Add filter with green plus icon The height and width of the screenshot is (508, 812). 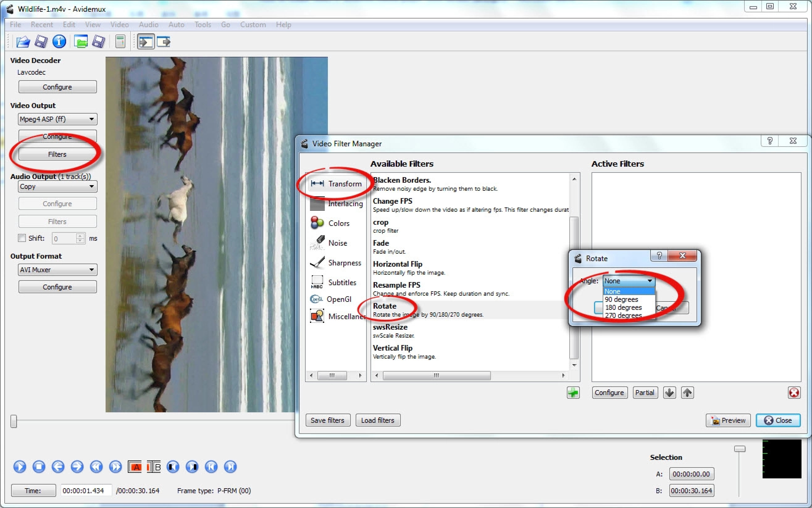coord(573,392)
